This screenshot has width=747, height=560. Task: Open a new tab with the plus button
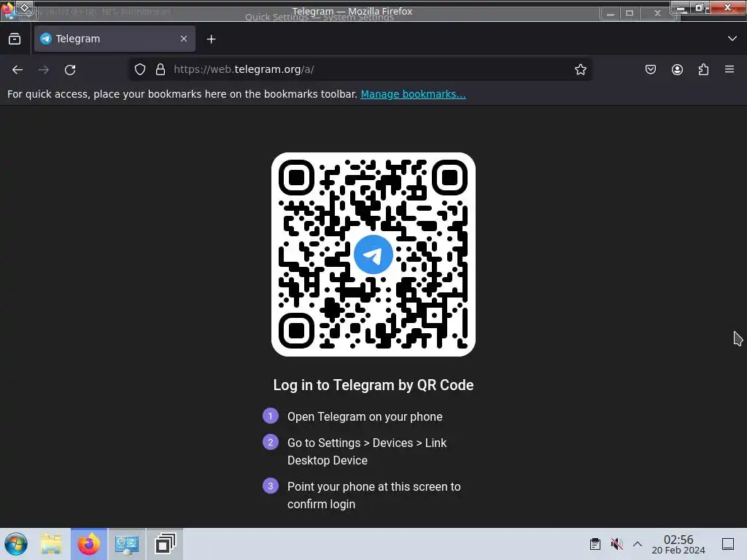[x=211, y=39]
